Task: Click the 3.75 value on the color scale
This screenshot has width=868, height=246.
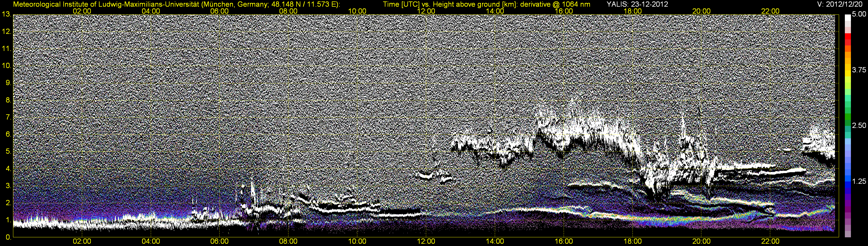Action: 859,70
